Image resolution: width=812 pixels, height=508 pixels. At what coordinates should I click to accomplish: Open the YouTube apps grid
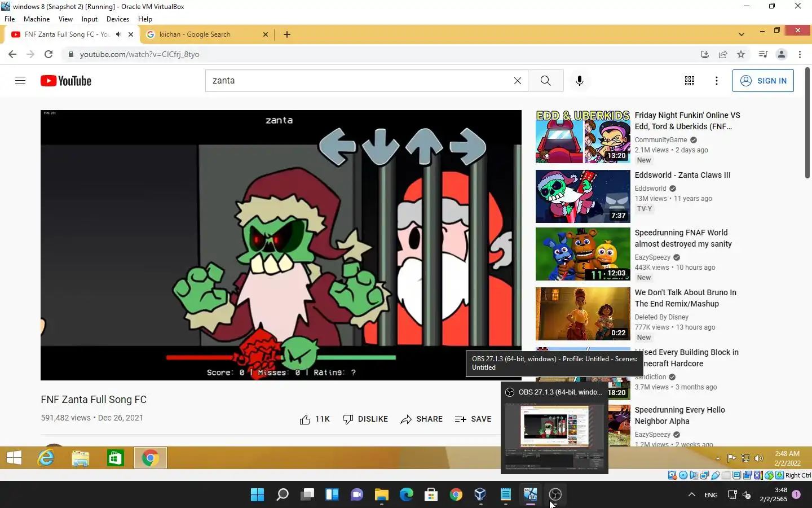[689, 81]
